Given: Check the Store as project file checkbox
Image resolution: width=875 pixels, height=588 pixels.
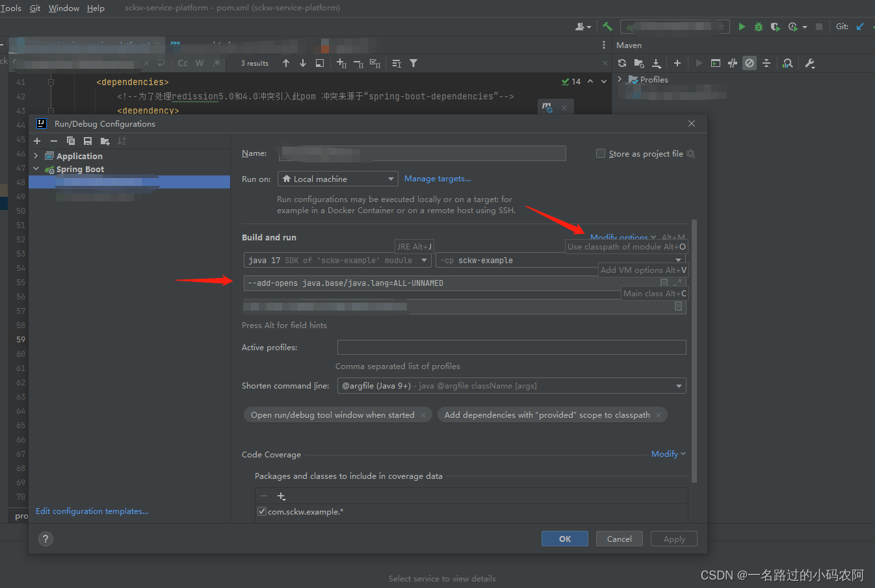Looking at the screenshot, I should [x=600, y=153].
